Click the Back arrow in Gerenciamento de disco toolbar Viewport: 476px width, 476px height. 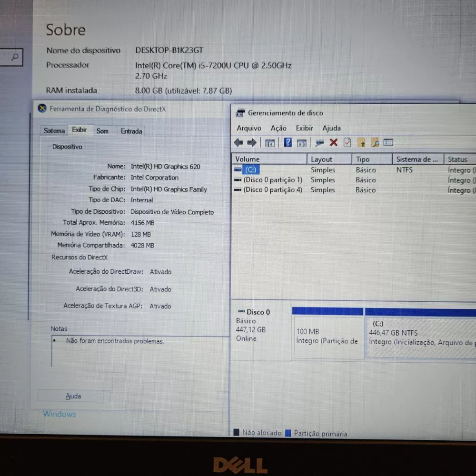pyautogui.click(x=238, y=142)
